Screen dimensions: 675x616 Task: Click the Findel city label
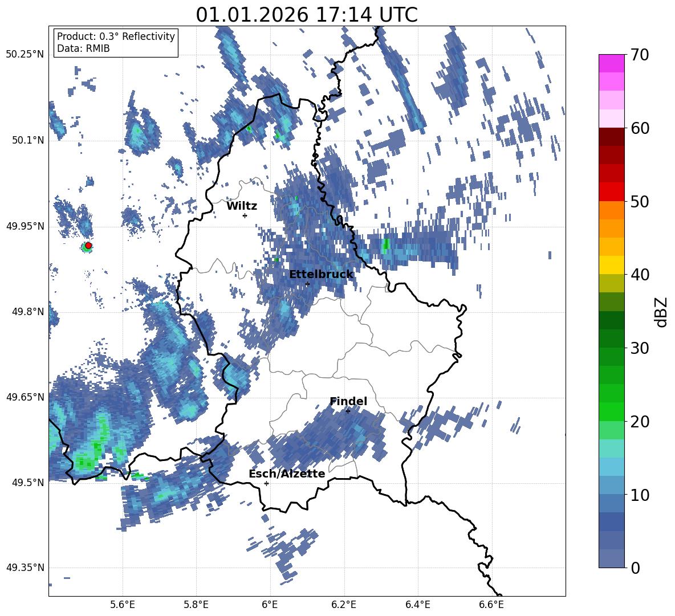click(x=348, y=401)
